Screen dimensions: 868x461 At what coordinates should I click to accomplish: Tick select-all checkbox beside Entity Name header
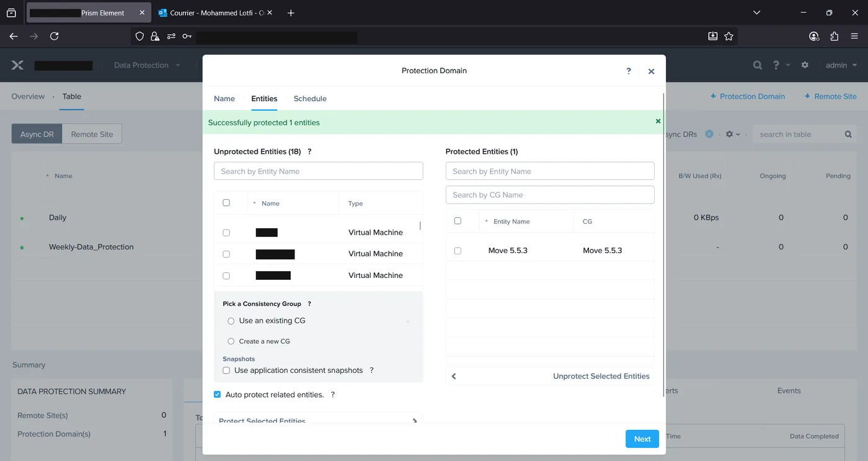click(x=458, y=221)
